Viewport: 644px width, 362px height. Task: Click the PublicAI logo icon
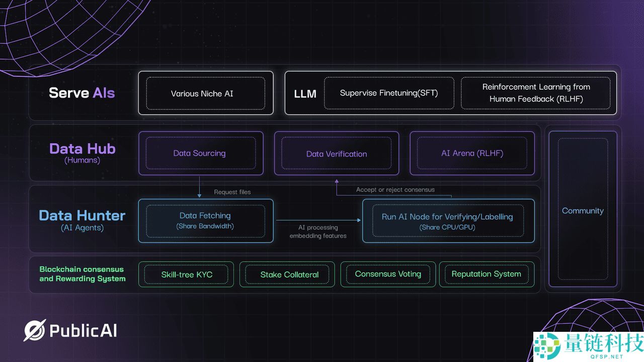coord(35,330)
